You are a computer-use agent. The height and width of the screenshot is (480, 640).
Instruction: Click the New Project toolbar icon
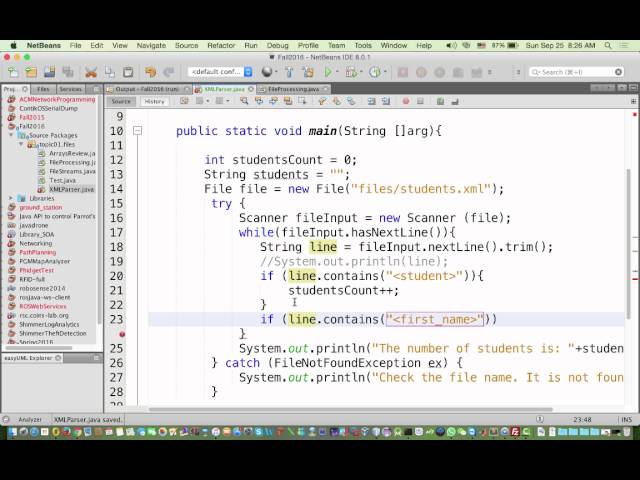tap(31, 72)
